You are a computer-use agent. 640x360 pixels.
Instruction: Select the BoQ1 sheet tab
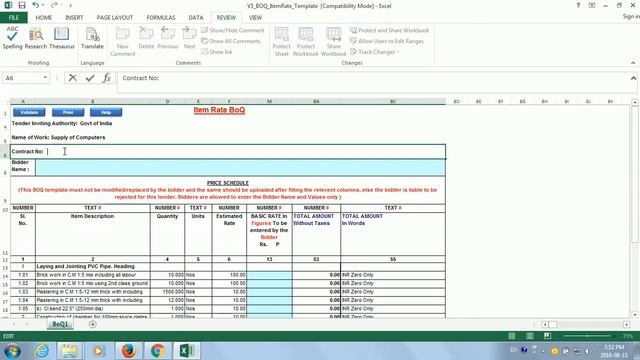60,324
